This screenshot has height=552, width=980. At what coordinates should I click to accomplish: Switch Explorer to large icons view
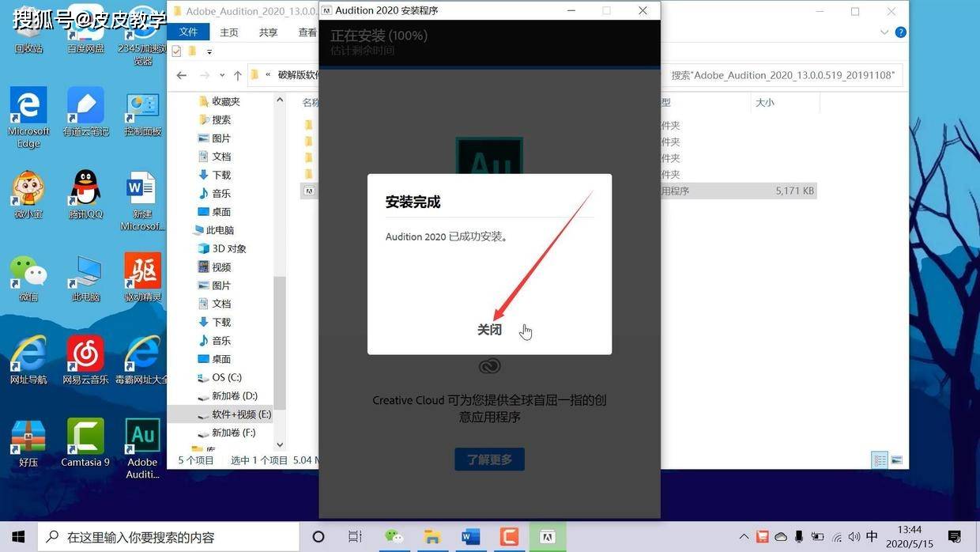pyautogui.click(x=897, y=460)
